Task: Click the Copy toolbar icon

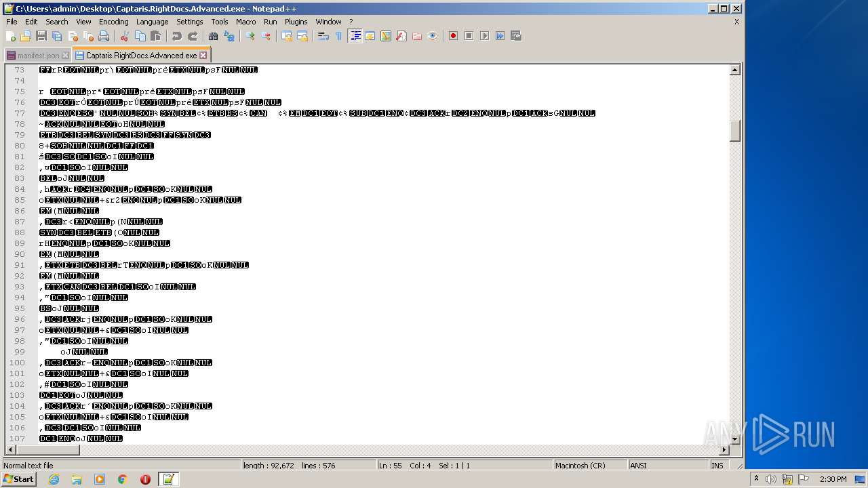Action: pyautogui.click(x=140, y=36)
